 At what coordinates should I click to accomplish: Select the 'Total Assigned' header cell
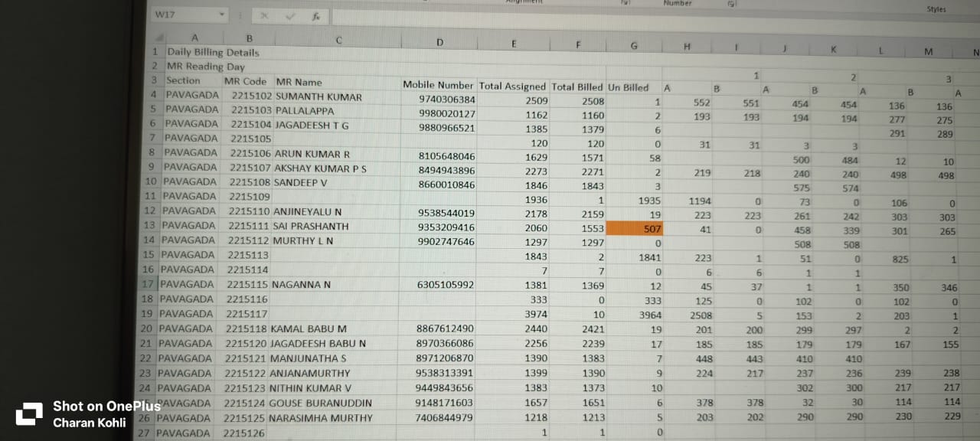point(512,87)
